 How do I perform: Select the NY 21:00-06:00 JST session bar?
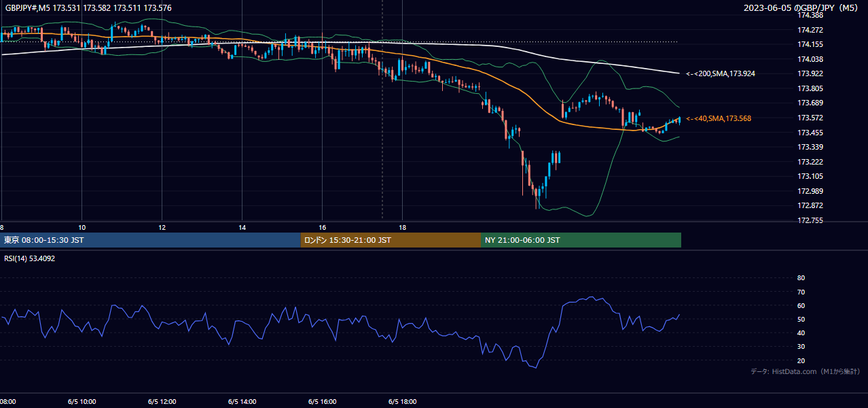point(581,240)
